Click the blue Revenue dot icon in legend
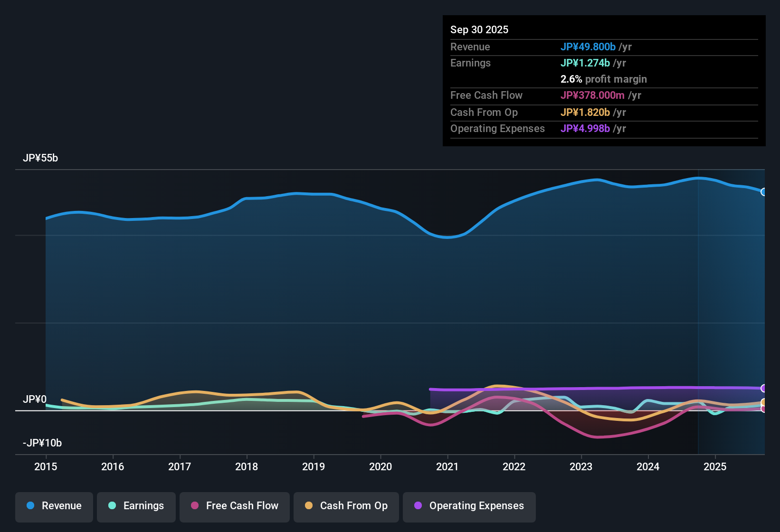 (x=30, y=506)
